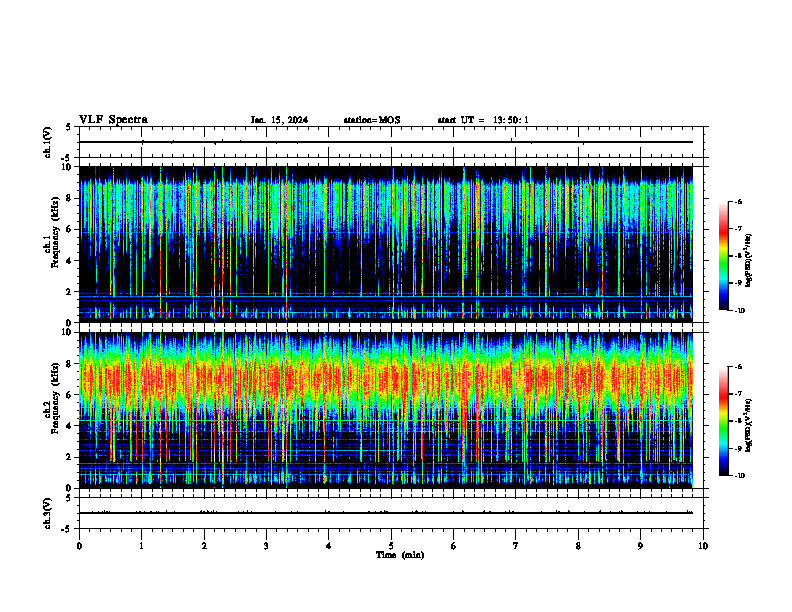Click time axis tick label "8"
Viewport: 792px width, 612px height.
(x=578, y=546)
